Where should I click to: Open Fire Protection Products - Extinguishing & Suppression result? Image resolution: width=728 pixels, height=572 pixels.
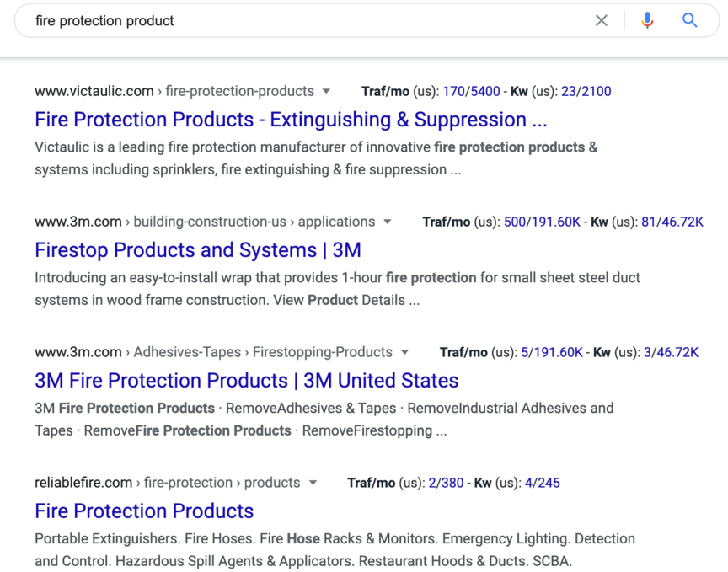pyautogui.click(x=291, y=120)
